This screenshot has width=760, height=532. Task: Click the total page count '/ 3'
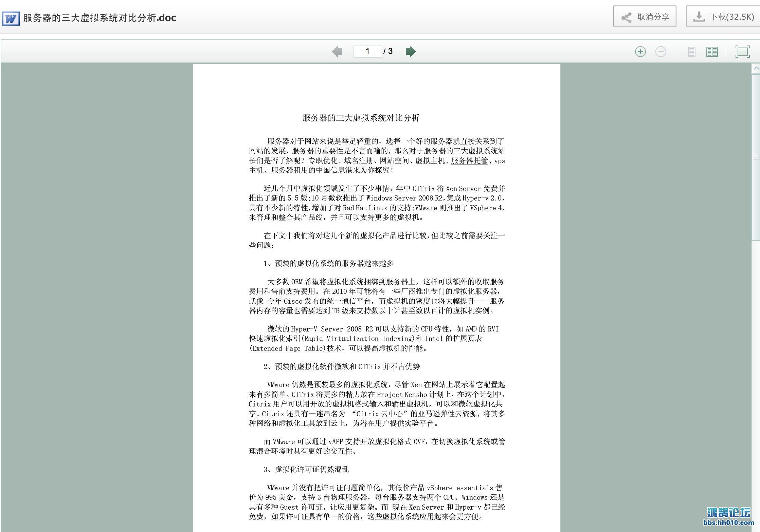pos(388,51)
